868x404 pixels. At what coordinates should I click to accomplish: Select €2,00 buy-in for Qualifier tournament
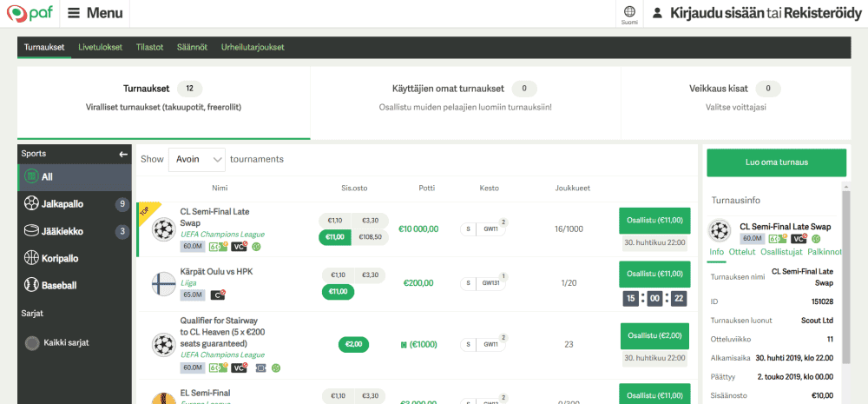click(353, 344)
